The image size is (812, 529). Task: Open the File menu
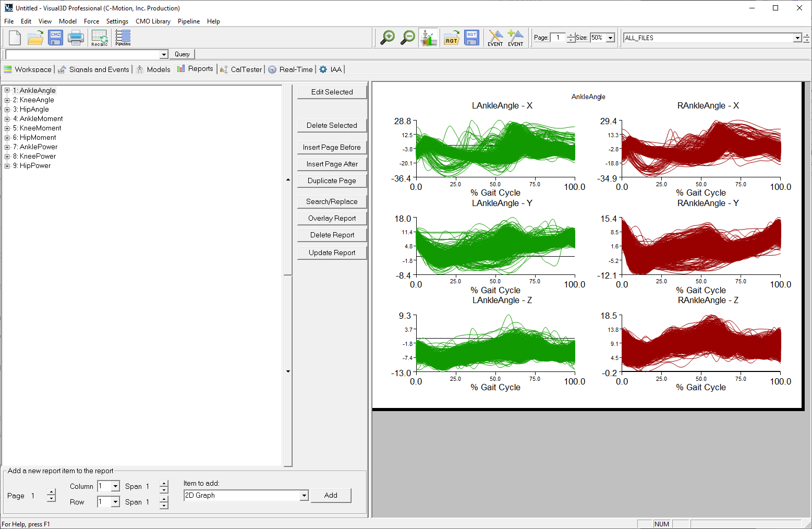(9, 21)
